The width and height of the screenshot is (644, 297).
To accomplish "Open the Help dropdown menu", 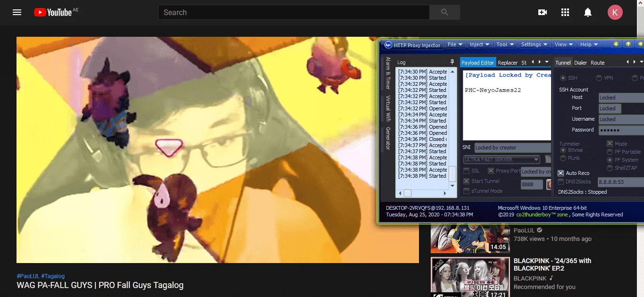I will coord(588,44).
